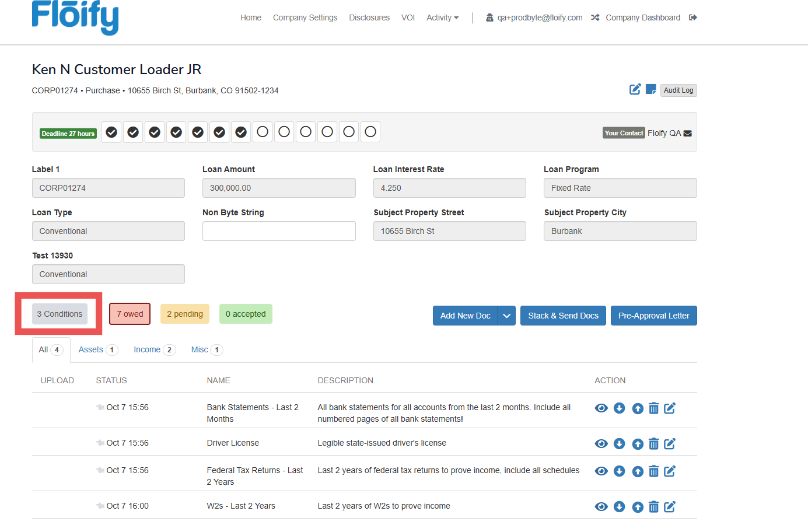Toggle the first checked milestone circle

coord(111,132)
